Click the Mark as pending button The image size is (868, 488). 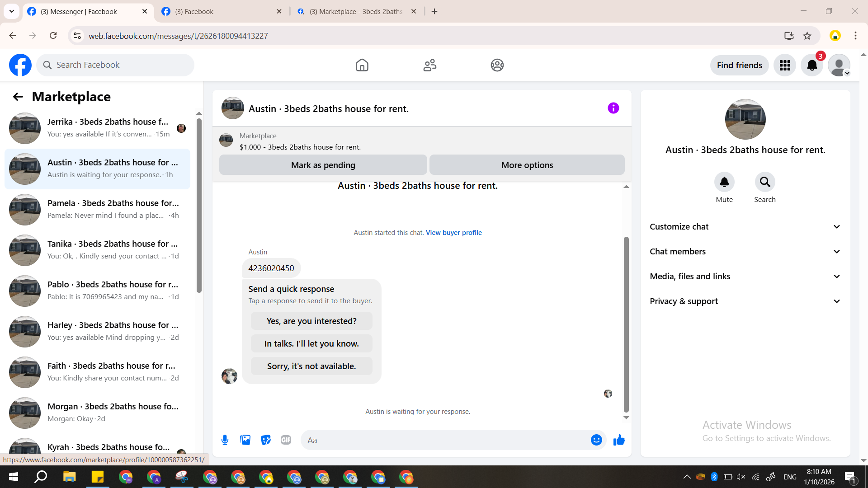tap(323, 165)
